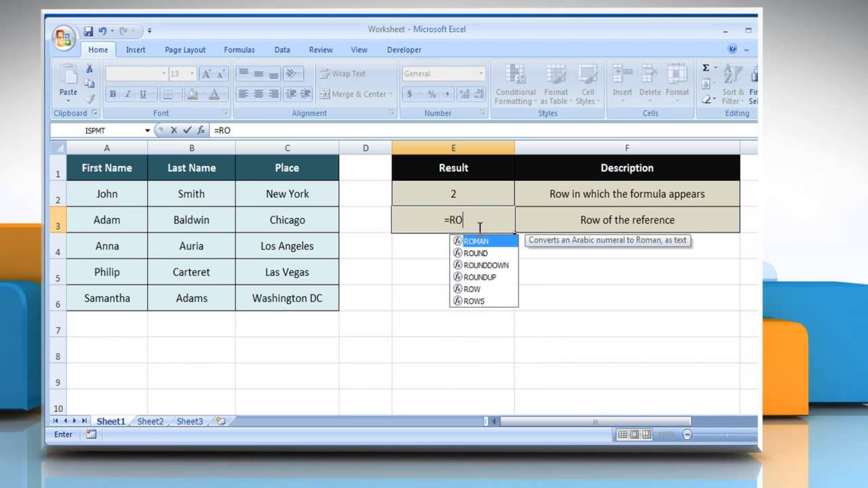The width and height of the screenshot is (868, 488).
Task: Decrease the cell indent
Action: pyautogui.click(x=292, y=94)
